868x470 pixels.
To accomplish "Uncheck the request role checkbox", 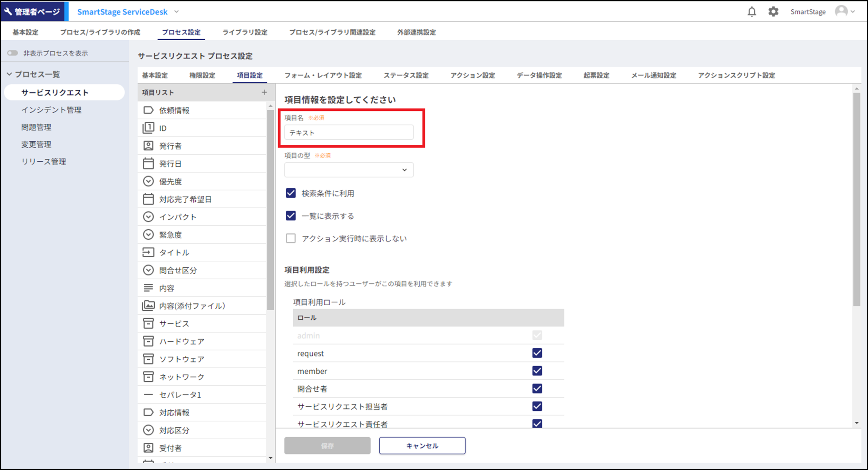I will 537,353.
